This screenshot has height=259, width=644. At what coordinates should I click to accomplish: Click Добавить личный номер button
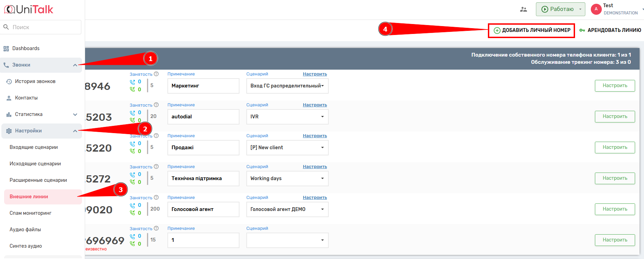531,30
